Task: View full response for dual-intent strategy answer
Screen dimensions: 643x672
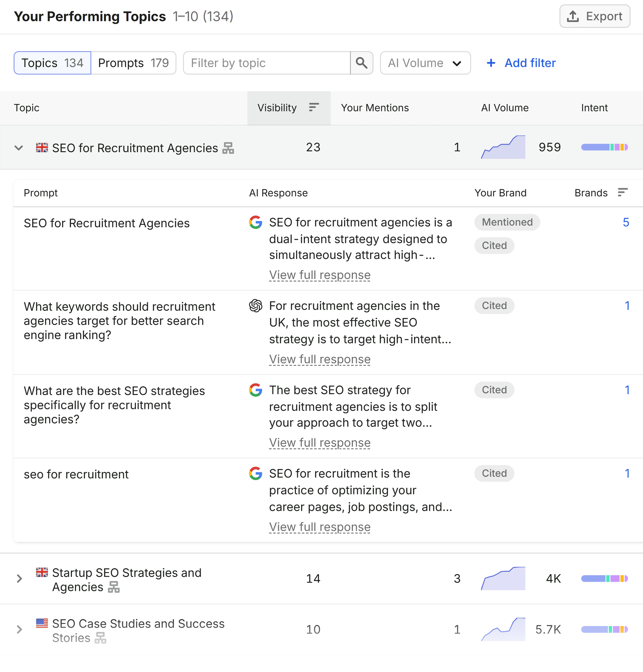Action: (320, 275)
